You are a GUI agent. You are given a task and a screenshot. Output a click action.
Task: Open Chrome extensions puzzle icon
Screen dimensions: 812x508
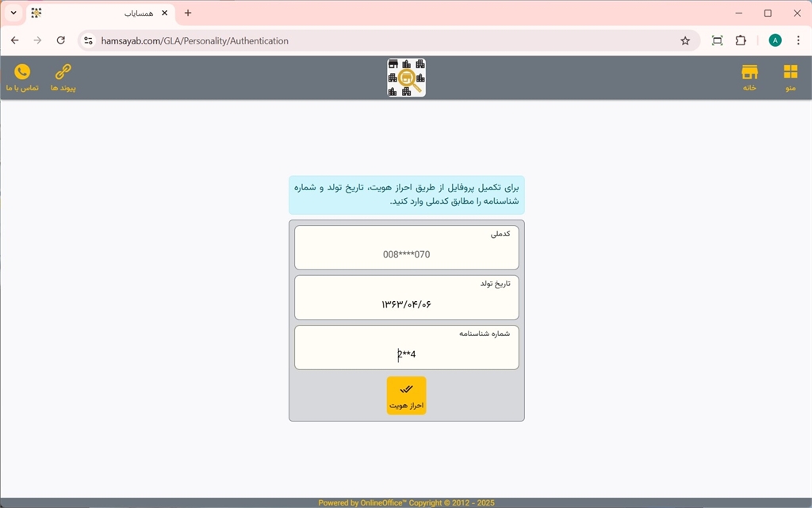pos(741,40)
